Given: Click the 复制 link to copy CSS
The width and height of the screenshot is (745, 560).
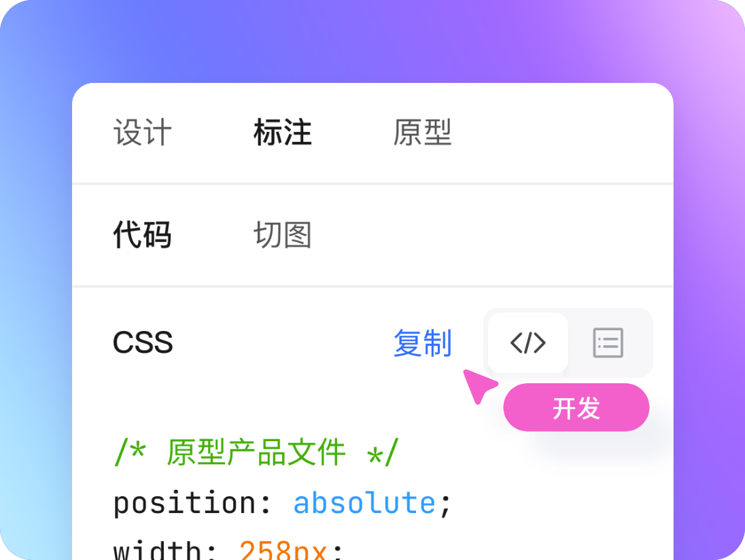Looking at the screenshot, I should coord(422,343).
